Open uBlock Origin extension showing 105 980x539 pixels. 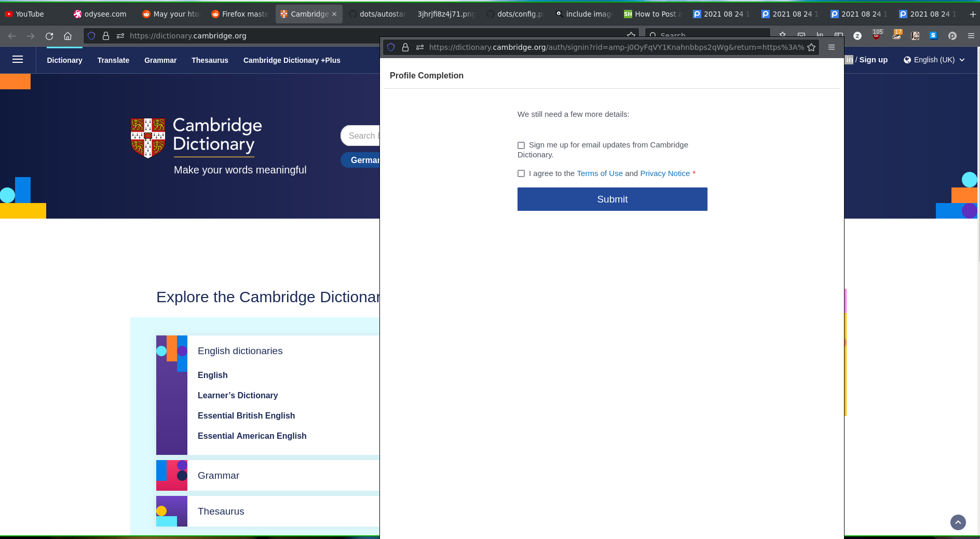tap(877, 35)
